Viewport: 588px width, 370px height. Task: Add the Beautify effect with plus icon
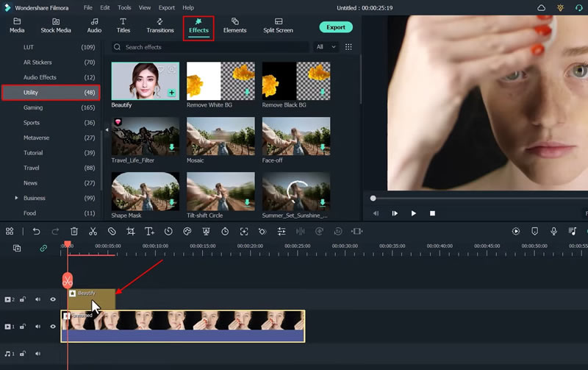171,92
